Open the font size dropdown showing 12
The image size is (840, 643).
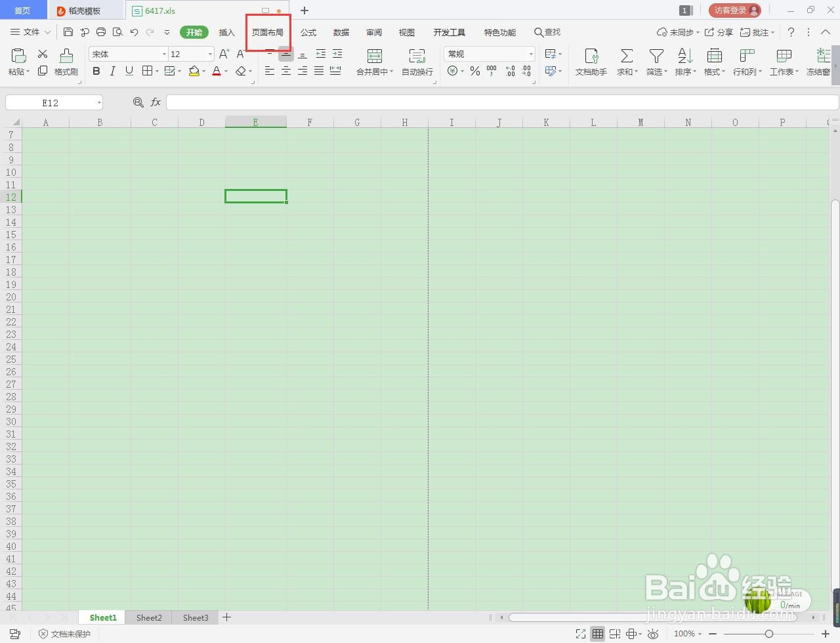pos(210,54)
